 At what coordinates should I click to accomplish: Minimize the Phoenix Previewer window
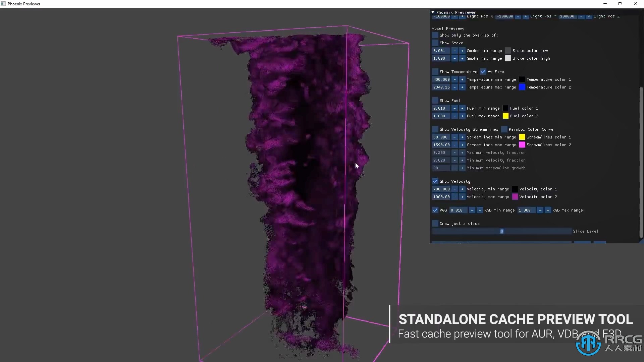pos(605,4)
